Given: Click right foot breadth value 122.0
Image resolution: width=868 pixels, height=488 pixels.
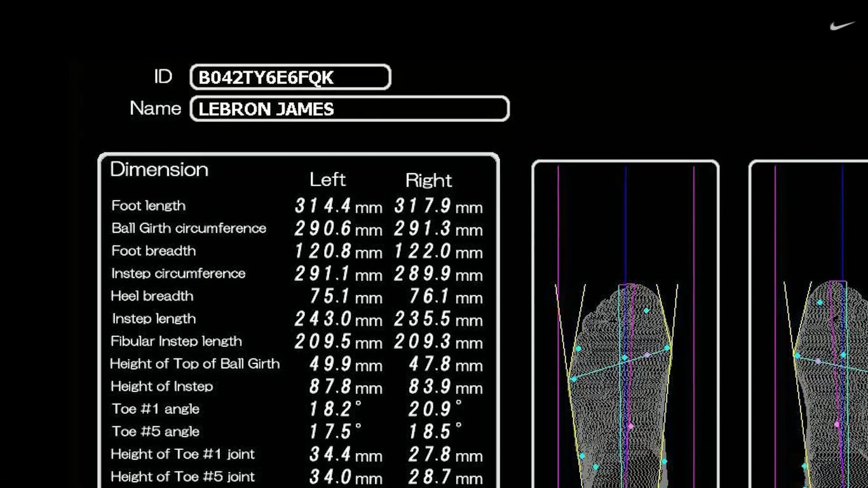Looking at the screenshot, I should (x=423, y=251).
